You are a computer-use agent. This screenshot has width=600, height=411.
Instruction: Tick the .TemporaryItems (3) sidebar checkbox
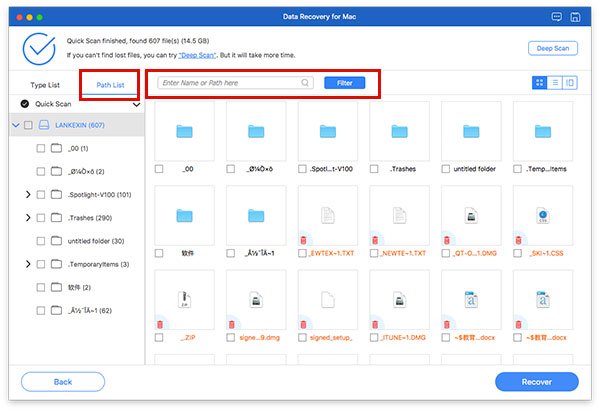[x=41, y=264]
